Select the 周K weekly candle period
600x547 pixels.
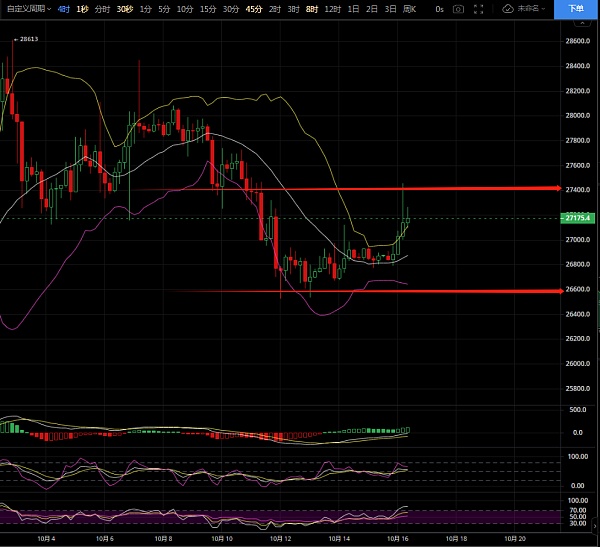coord(409,8)
